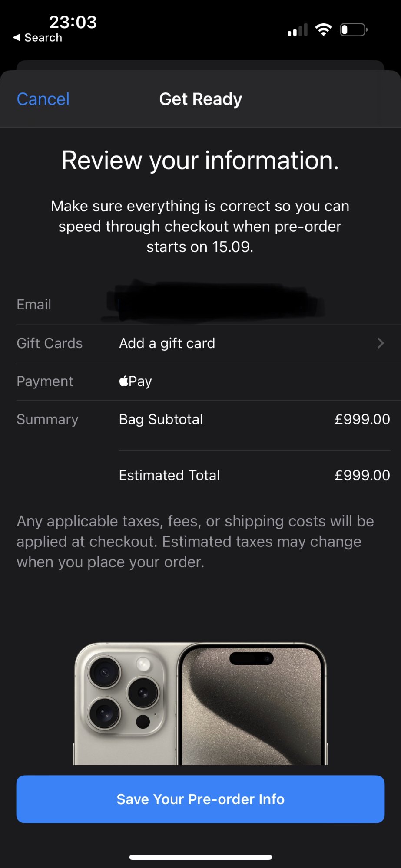Viewport: 401px width, 868px height.
Task: Tap the cellular signal bars icon
Action: click(x=298, y=30)
